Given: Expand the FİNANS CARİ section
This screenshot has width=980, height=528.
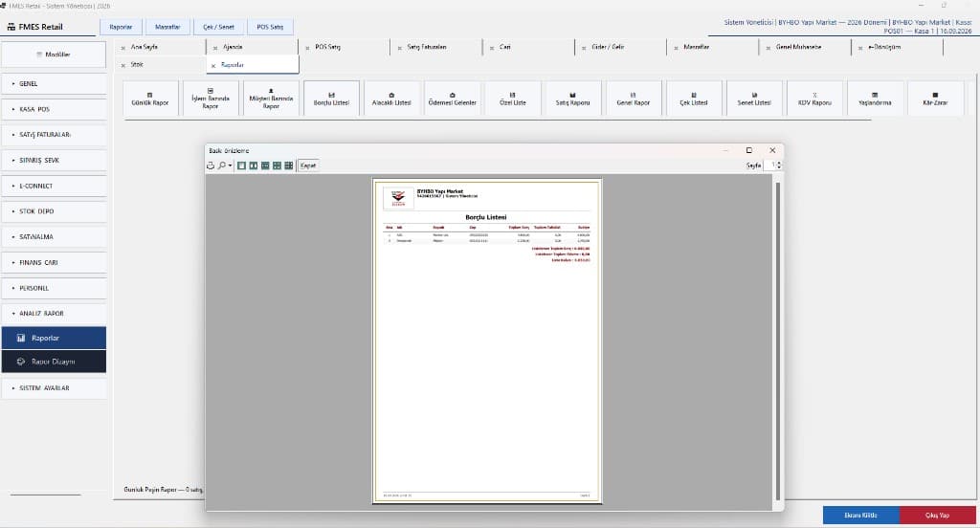Looking at the screenshot, I should click(x=54, y=262).
